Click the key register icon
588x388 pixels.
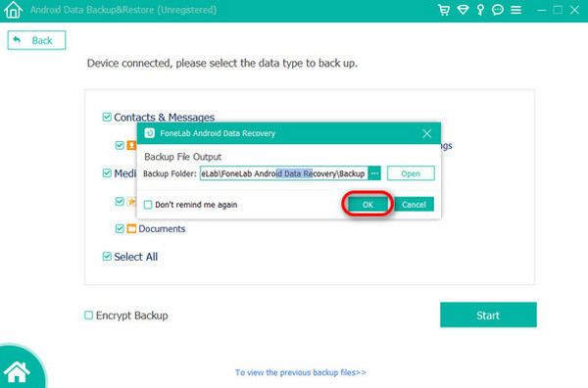pyautogui.click(x=480, y=10)
